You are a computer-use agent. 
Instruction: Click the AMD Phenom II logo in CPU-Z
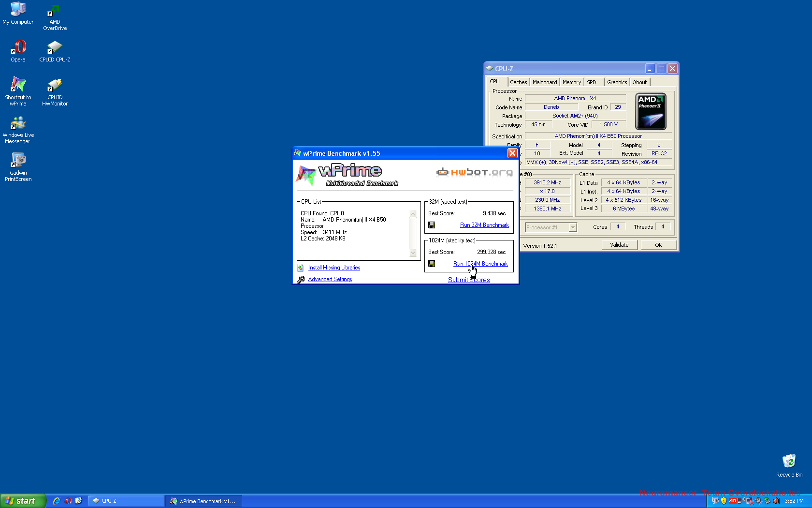tap(651, 111)
